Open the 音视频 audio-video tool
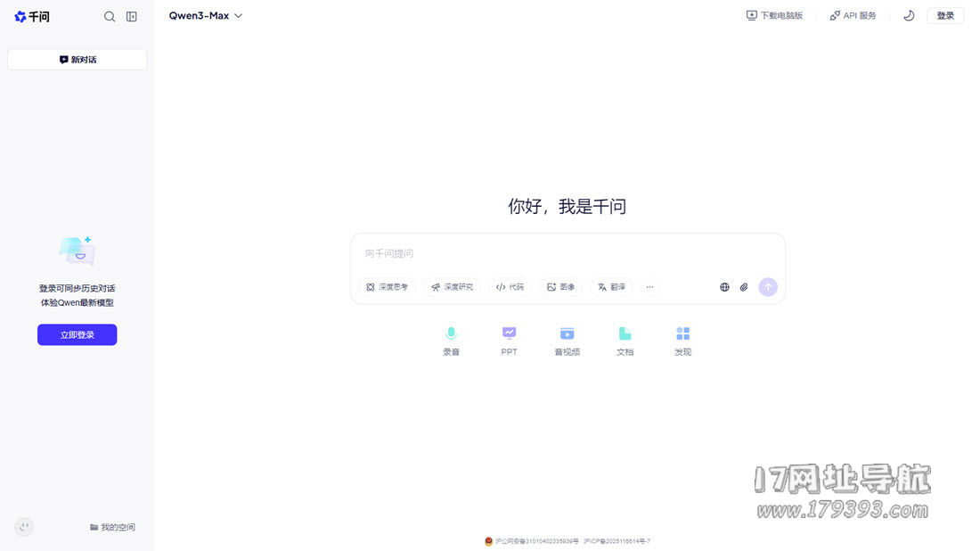The height and width of the screenshot is (551, 980). tap(567, 340)
